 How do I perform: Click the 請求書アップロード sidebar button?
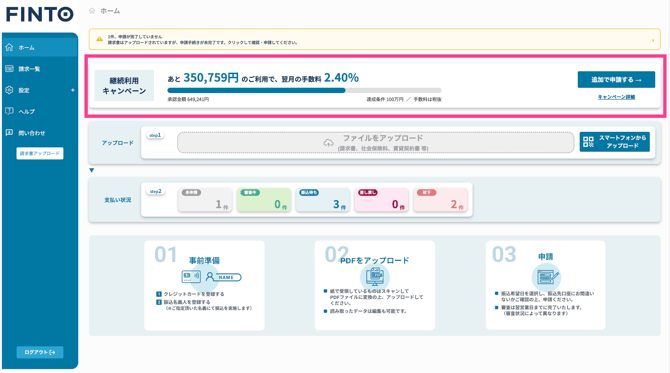coord(40,153)
